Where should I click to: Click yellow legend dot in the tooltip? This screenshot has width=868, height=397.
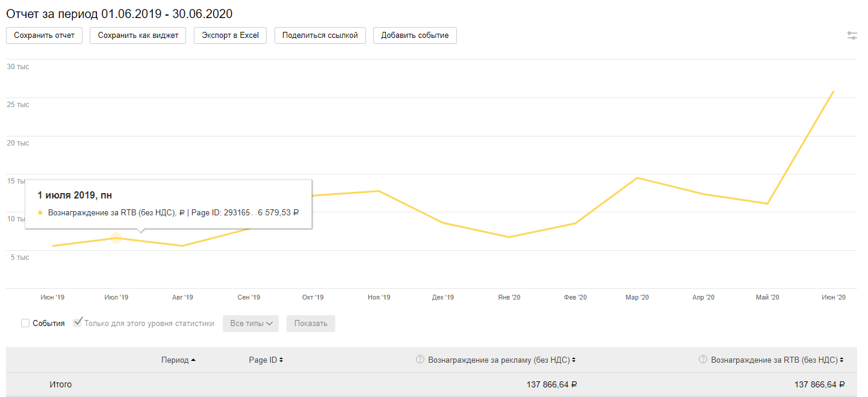pos(40,212)
